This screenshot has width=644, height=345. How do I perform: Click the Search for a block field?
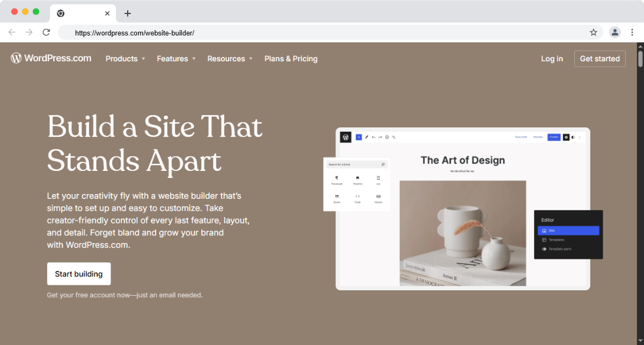[x=357, y=164]
